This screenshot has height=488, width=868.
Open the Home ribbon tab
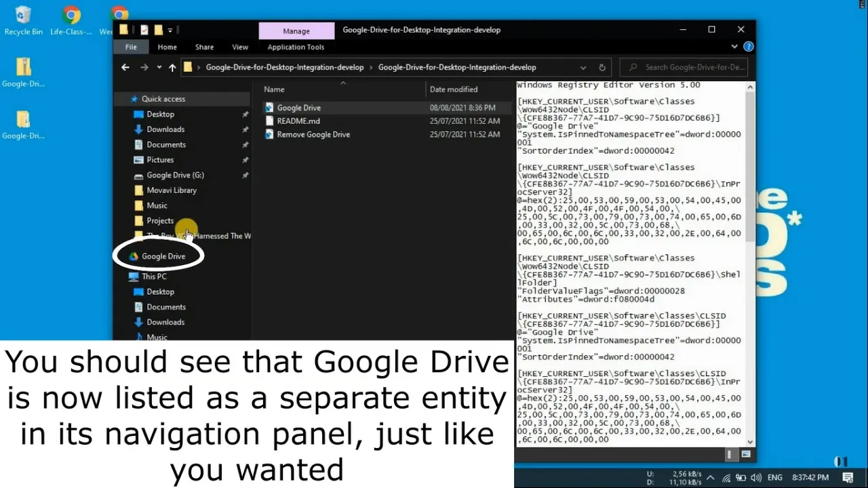[x=167, y=47]
